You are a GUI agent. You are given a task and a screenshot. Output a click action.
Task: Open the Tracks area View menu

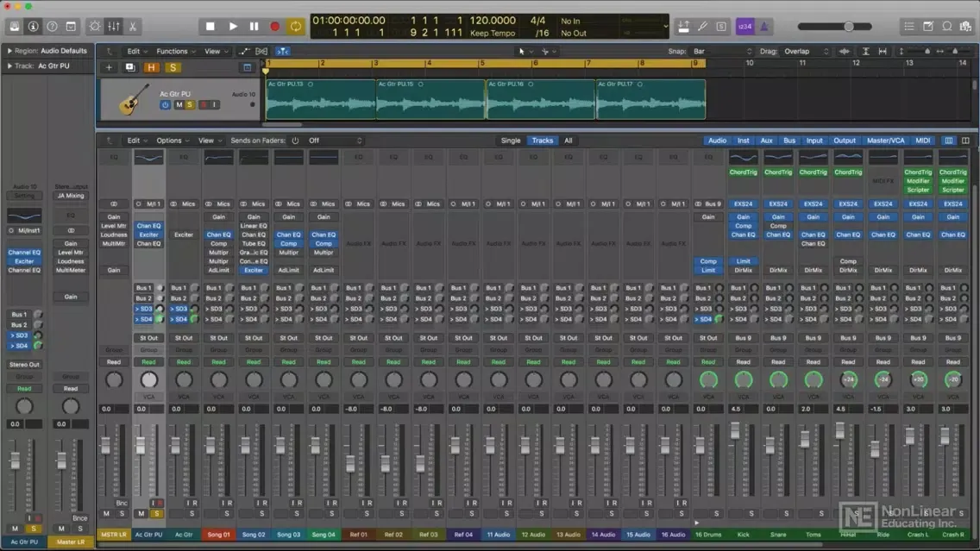pos(216,51)
